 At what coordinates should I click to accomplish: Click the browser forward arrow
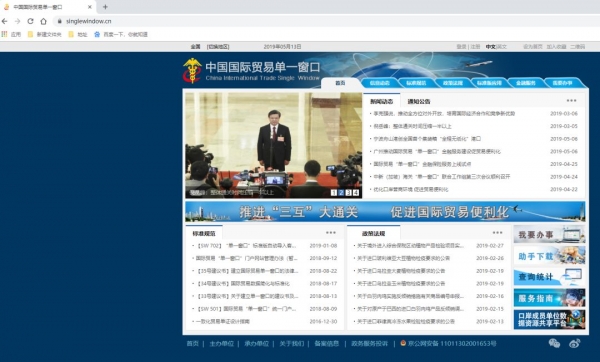(x=17, y=21)
